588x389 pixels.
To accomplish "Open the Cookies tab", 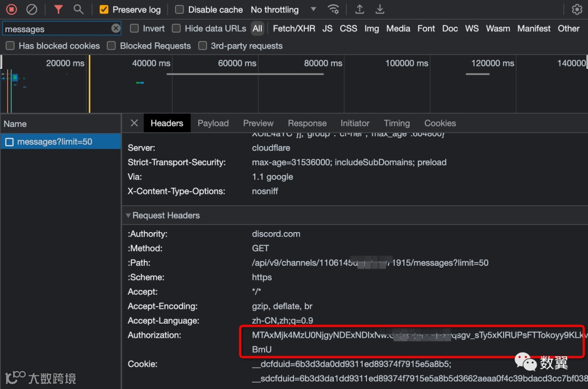I will point(440,123).
